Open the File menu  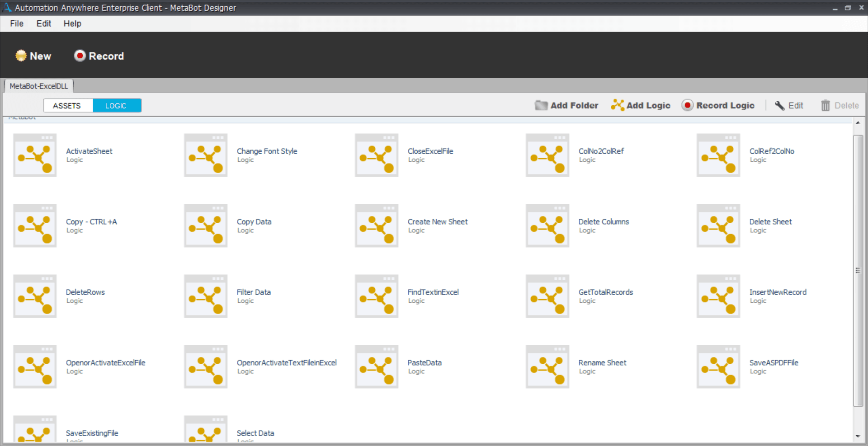17,23
